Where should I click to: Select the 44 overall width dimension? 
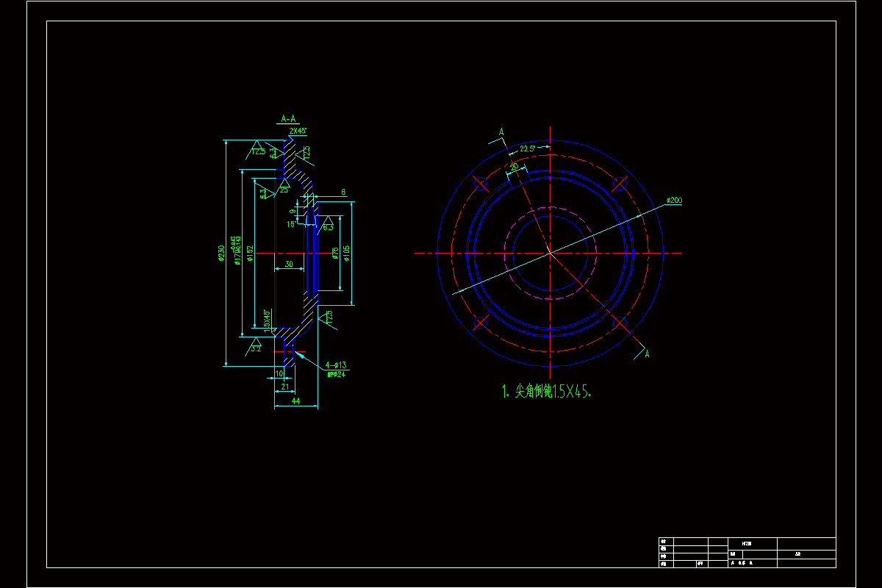point(295,401)
